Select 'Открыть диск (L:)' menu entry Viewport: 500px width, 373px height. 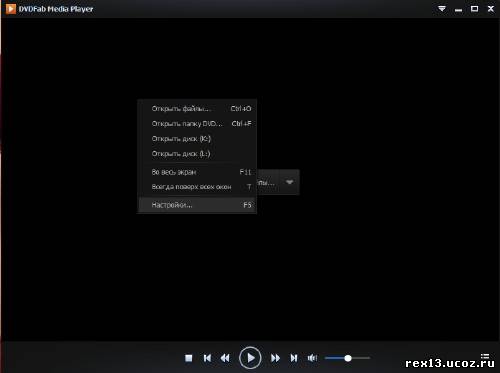pos(197,154)
